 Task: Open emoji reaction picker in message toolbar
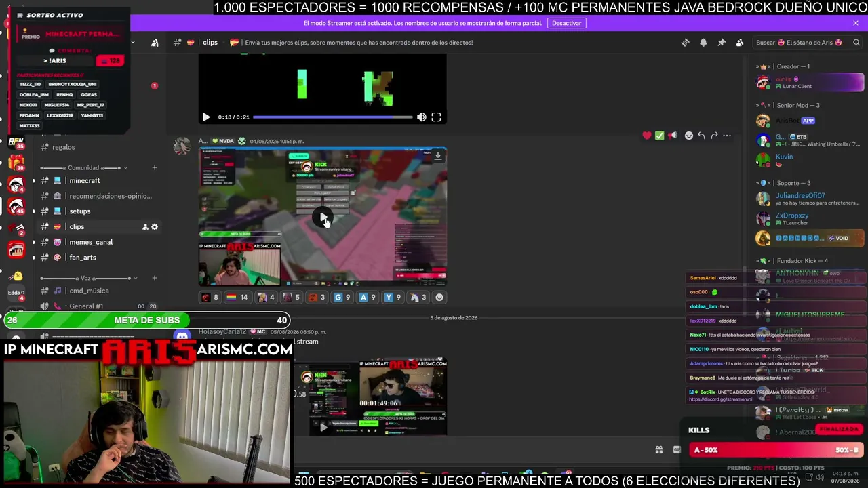(x=689, y=136)
